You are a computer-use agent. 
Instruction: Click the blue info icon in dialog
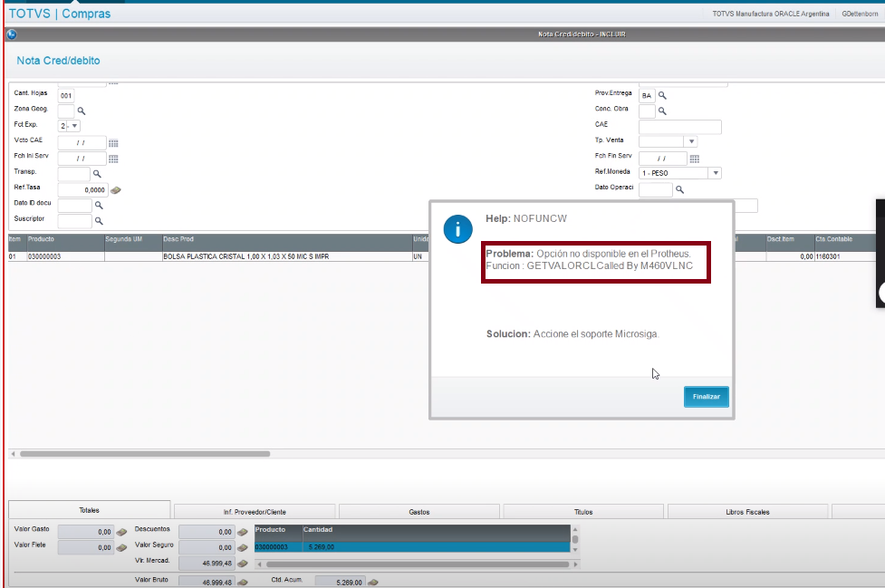457,229
